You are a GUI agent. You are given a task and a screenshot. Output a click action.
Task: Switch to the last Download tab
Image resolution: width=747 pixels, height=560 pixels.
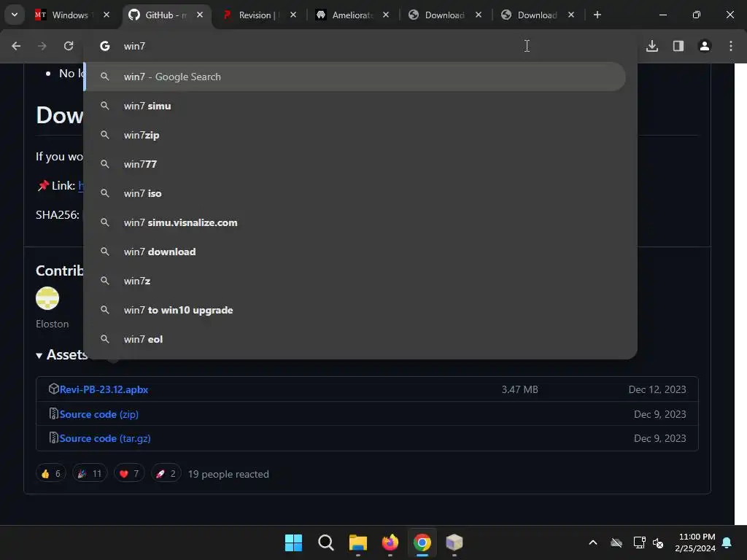coord(537,15)
